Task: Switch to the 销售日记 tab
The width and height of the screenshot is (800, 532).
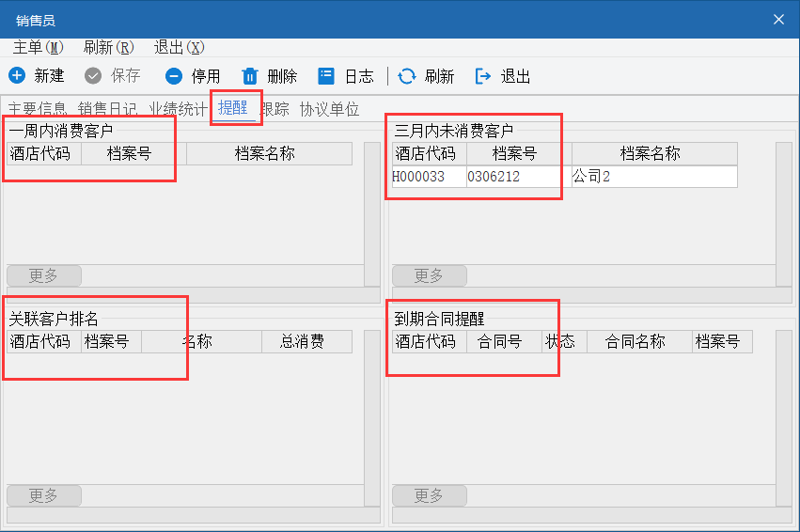Action: tap(107, 109)
